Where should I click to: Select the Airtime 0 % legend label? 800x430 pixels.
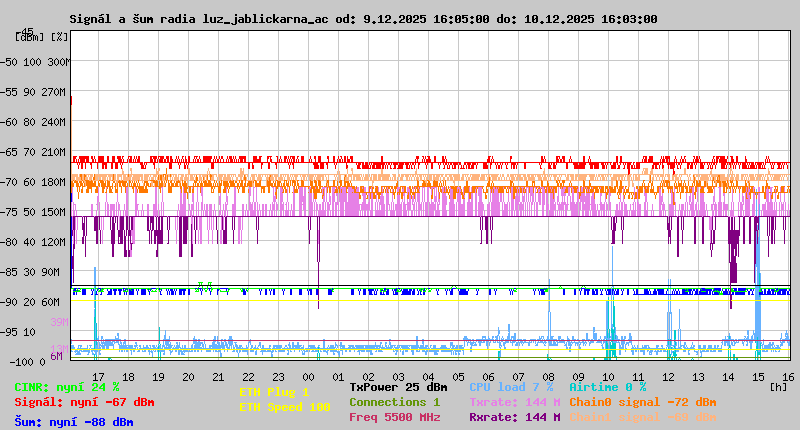click(607, 386)
